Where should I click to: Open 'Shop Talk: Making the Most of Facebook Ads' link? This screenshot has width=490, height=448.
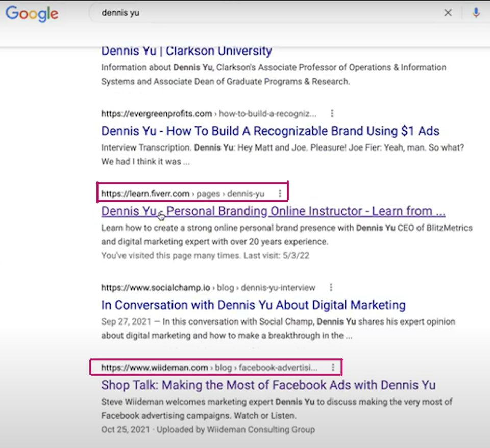click(x=268, y=385)
